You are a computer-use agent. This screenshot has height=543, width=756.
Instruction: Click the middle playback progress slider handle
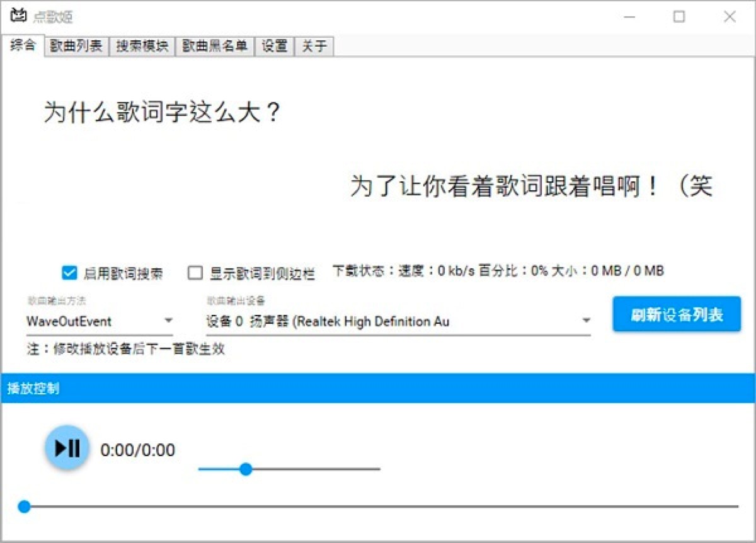click(246, 469)
